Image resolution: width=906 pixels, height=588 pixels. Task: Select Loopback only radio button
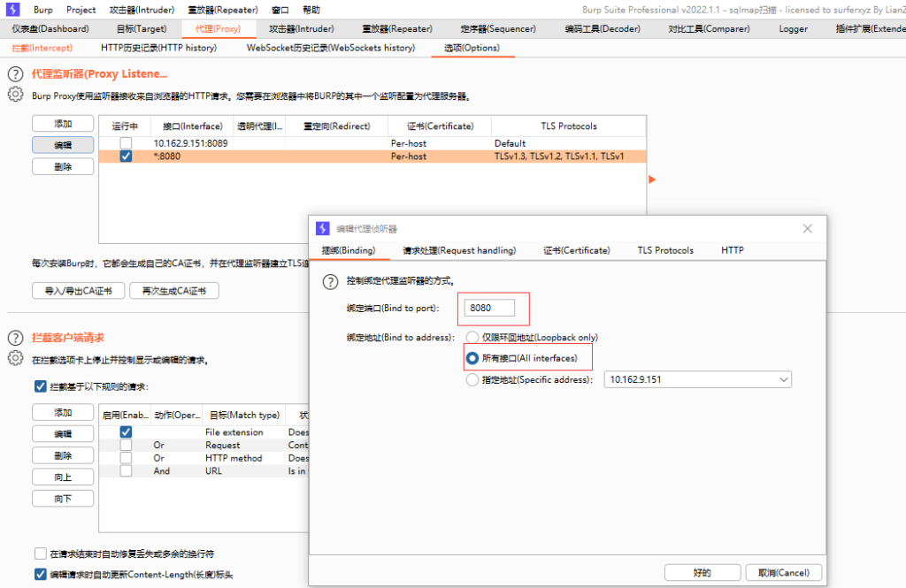472,337
